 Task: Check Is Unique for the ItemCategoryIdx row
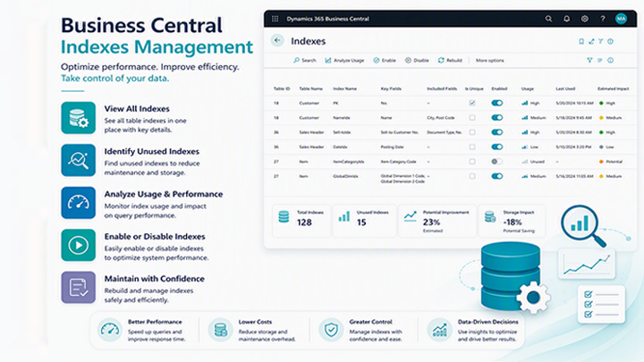tap(472, 162)
